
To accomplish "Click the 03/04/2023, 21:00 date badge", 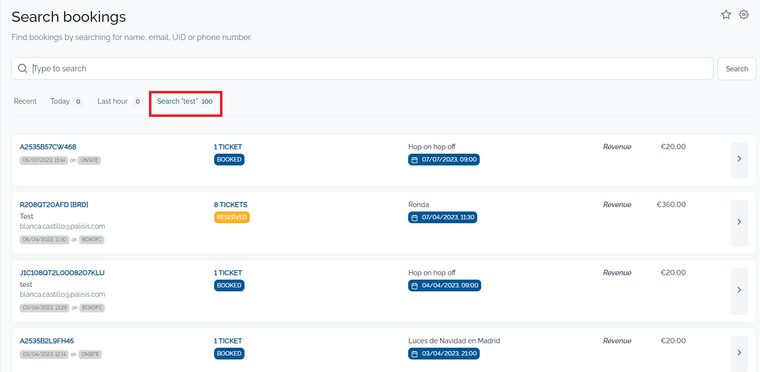I will coord(444,354).
